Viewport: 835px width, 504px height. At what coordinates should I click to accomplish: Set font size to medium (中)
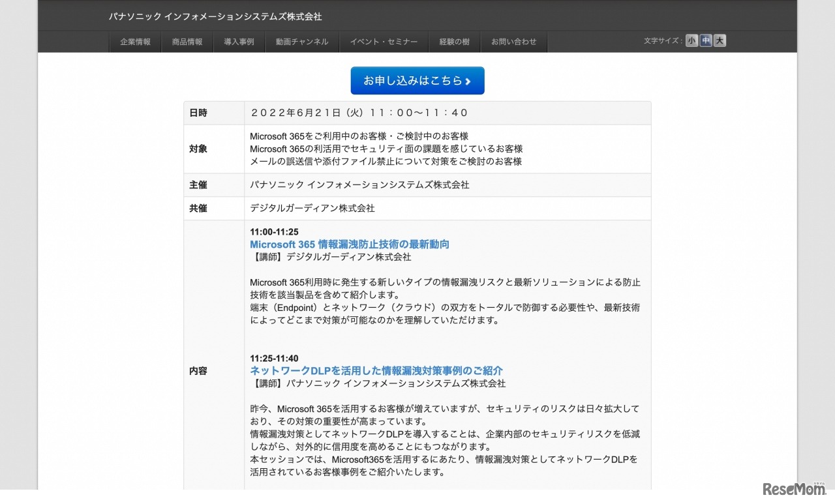706,41
